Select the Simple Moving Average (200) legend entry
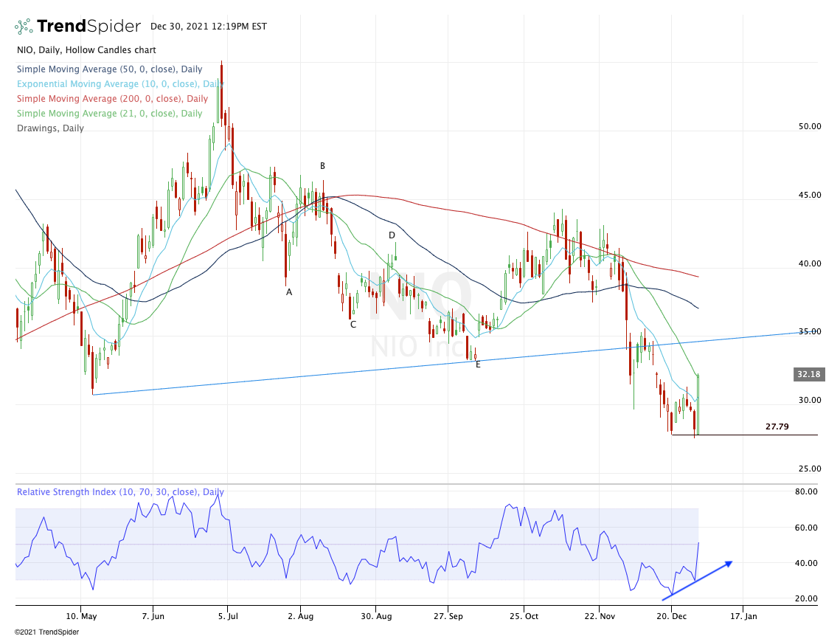This screenshot has height=639, width=840. (113, 99)
